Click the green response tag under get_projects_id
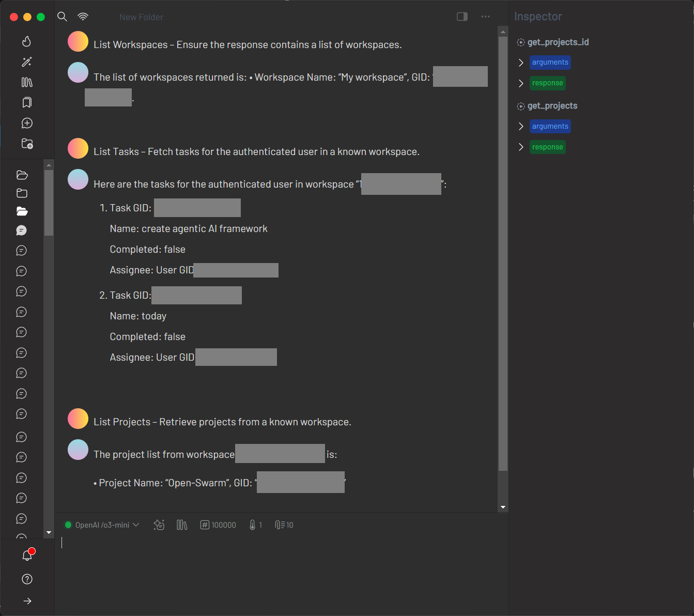 coord(547,83)
